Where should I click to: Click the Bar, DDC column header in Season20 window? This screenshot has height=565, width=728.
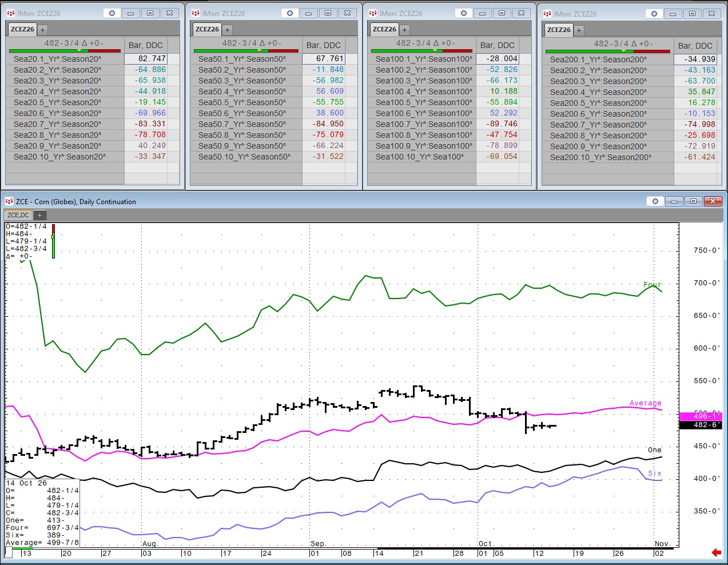click(x=146, y=45)
